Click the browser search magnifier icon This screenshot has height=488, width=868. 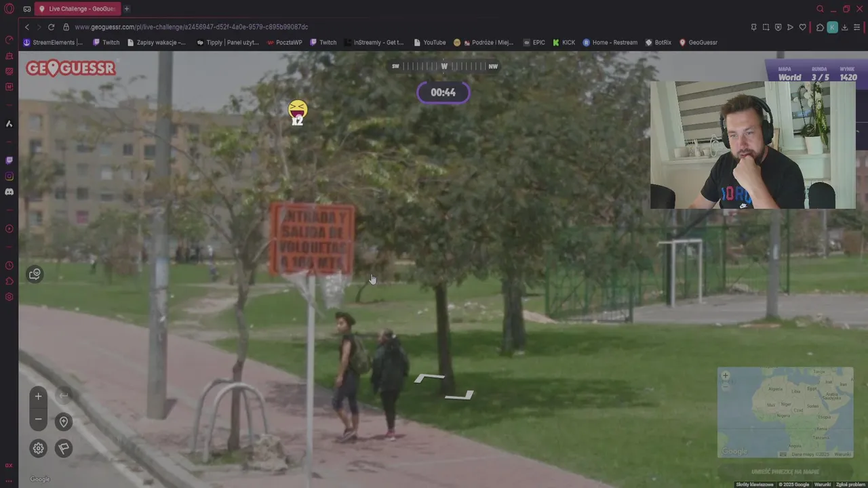[820, 9]
